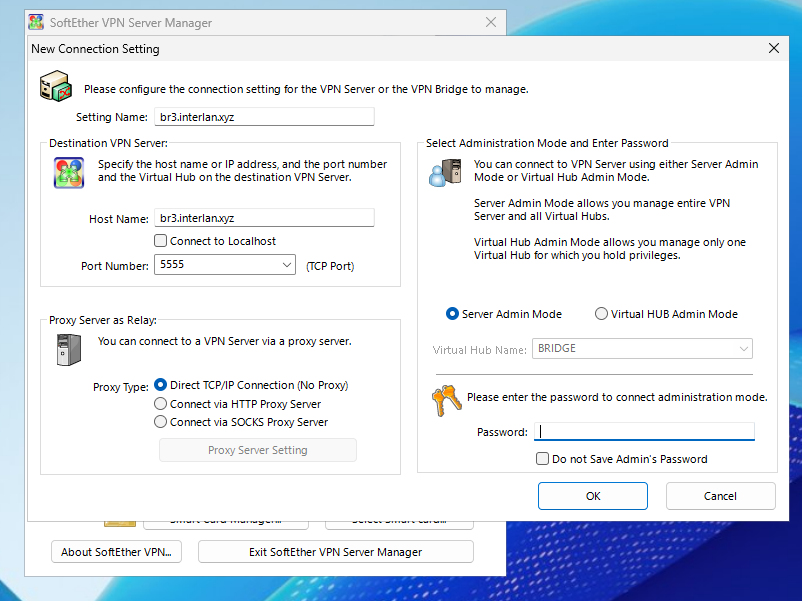Viewport: 802px width, 601px height.
Task: Tick the Connect to Localhost checkbox
Action: coord(161,240)
